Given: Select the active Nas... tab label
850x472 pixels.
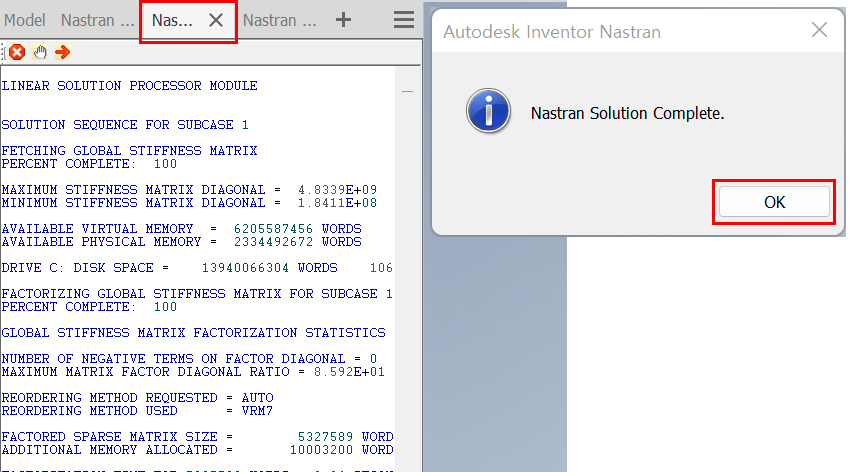Looking at the screenshot, I should click(x=172, y=21).
